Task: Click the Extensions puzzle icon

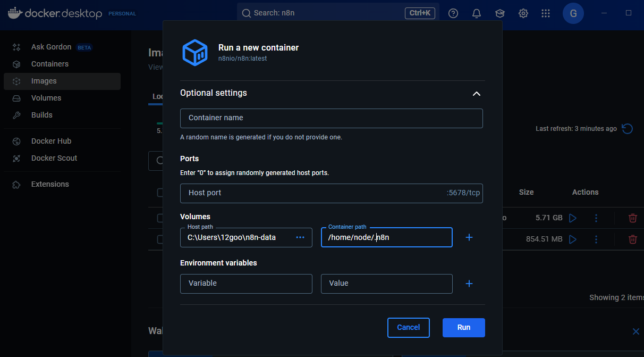Action: [x=16, y=185]
